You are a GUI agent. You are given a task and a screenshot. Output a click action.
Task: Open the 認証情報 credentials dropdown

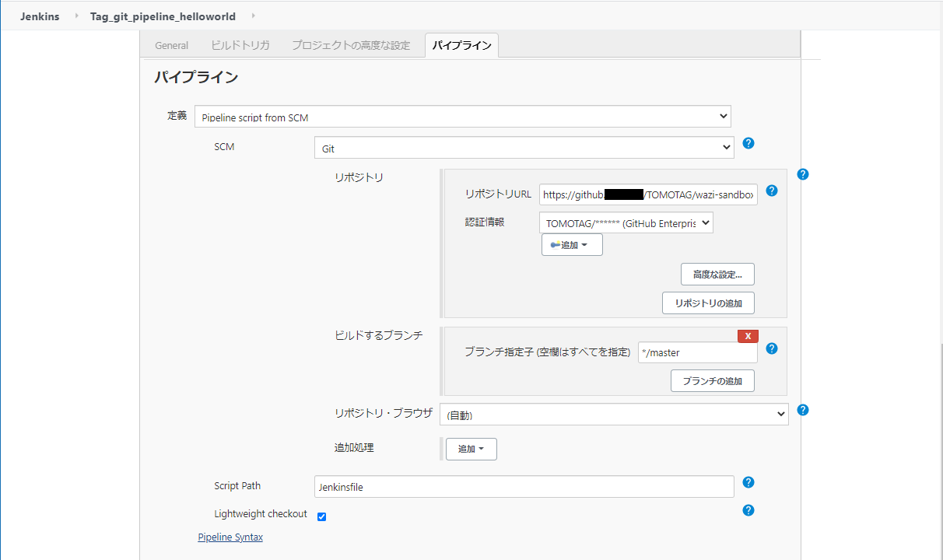[x=626, y=223]
